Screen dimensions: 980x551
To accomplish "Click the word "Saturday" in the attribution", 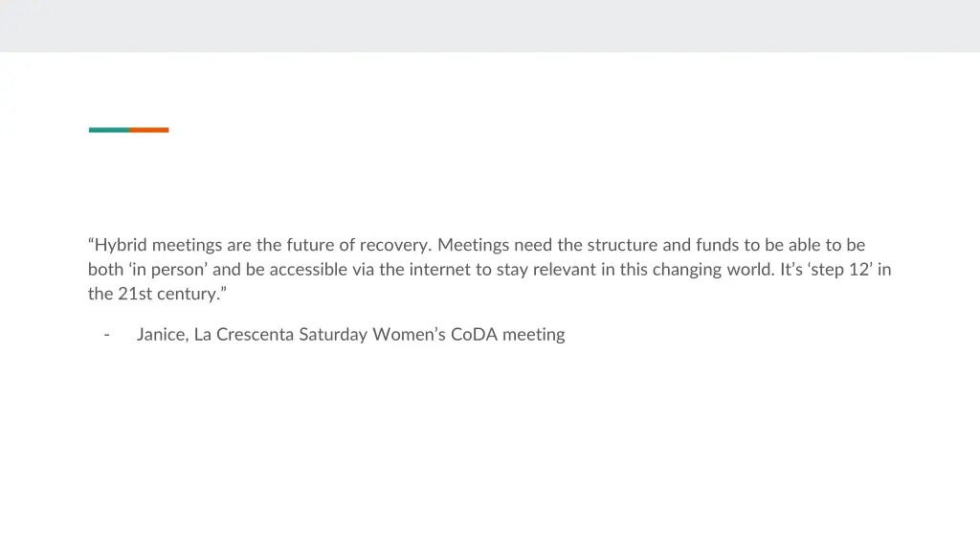I will [x=333, y=334].
